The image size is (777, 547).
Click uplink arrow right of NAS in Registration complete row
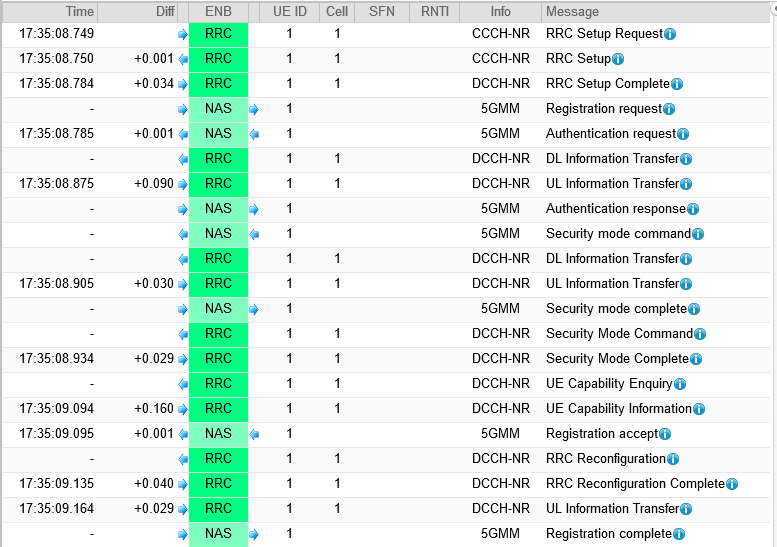(x=254, y=534)
